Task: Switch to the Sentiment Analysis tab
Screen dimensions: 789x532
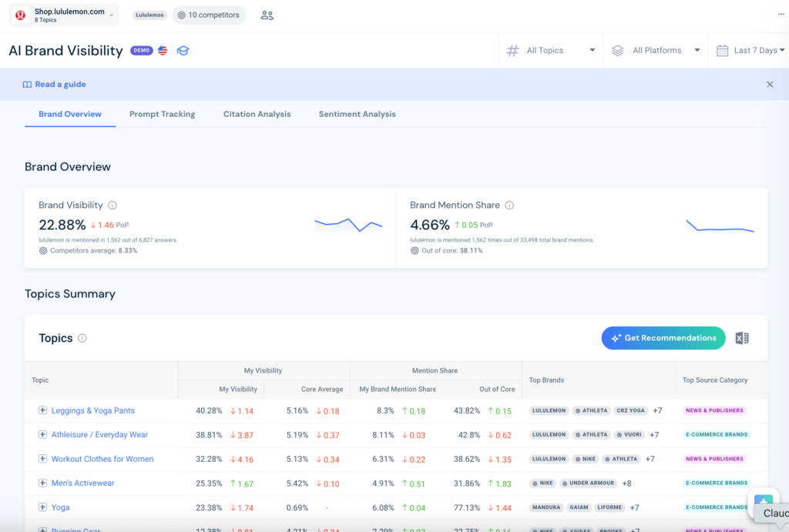Action: (358, 114)
